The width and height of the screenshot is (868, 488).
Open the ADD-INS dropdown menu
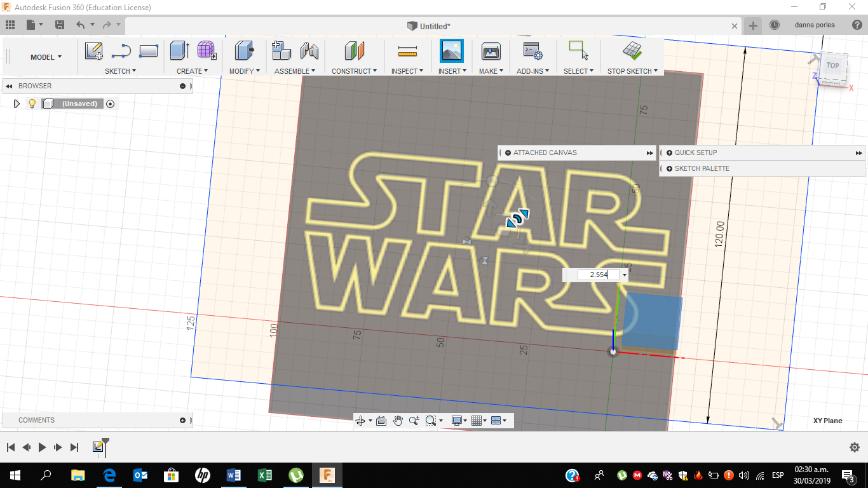(532, 71)
